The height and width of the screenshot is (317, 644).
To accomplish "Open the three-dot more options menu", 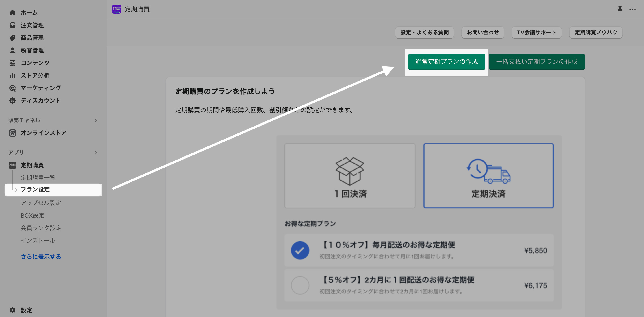I will 633,9.
